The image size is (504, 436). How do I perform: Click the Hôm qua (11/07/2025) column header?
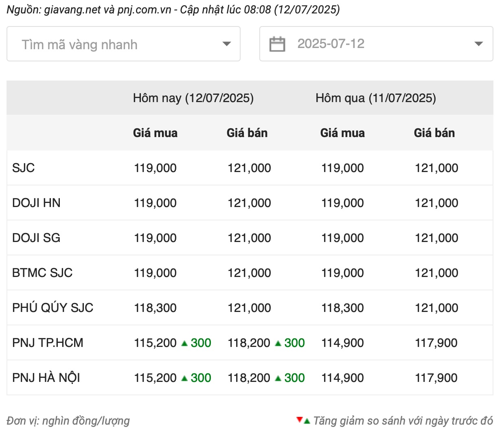pos(375,98)
